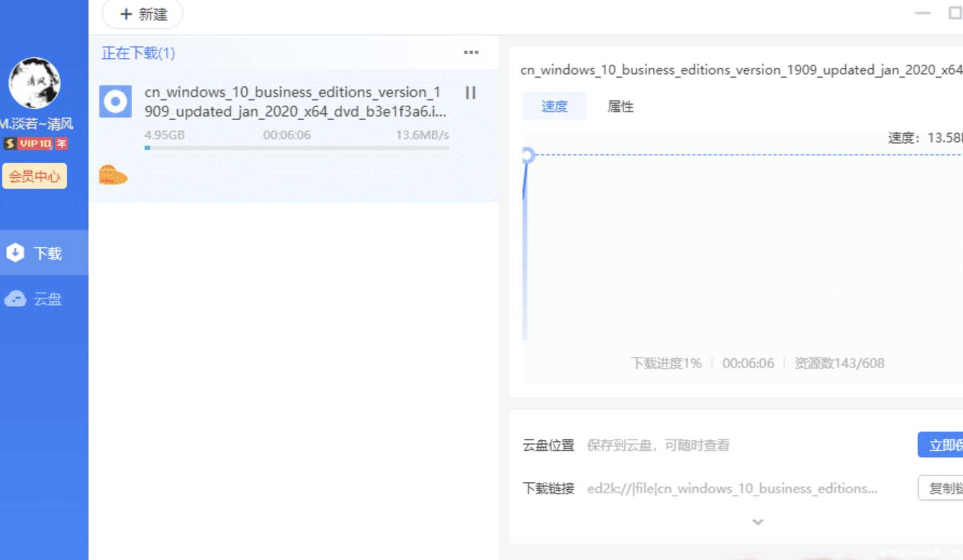Pause the cn_windows_10 download

(470, 93)
